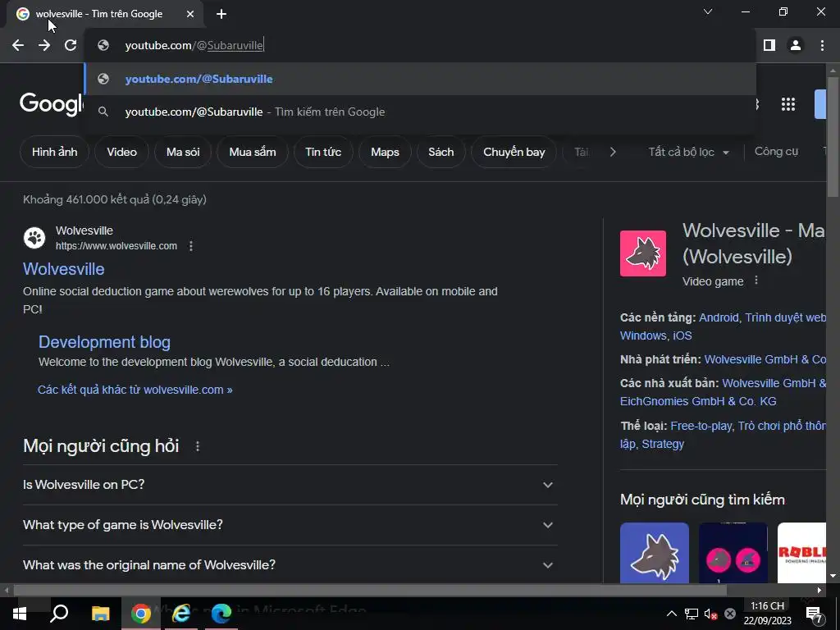This screenshot has width=840, height=630.
Task: Click the Chrome taskbar icon
Action: click(x=140, y=614)
